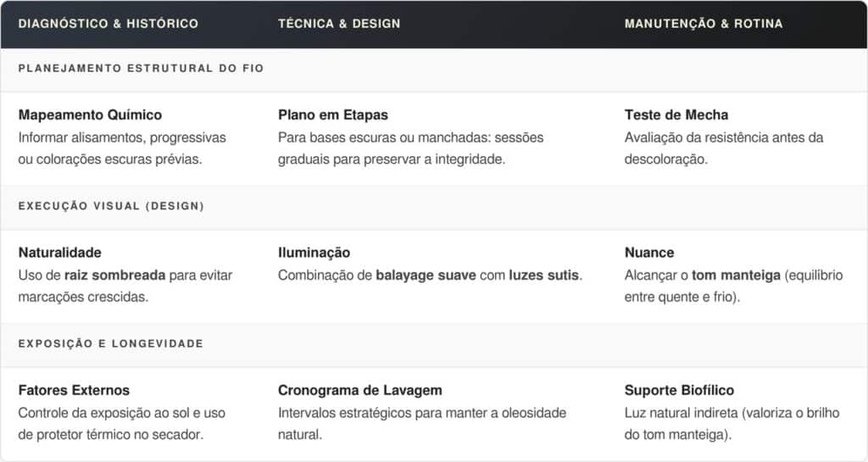Select the Técnica & Design column header
The width and height of the screenshot is (868, 462).
tap(339, 24)
